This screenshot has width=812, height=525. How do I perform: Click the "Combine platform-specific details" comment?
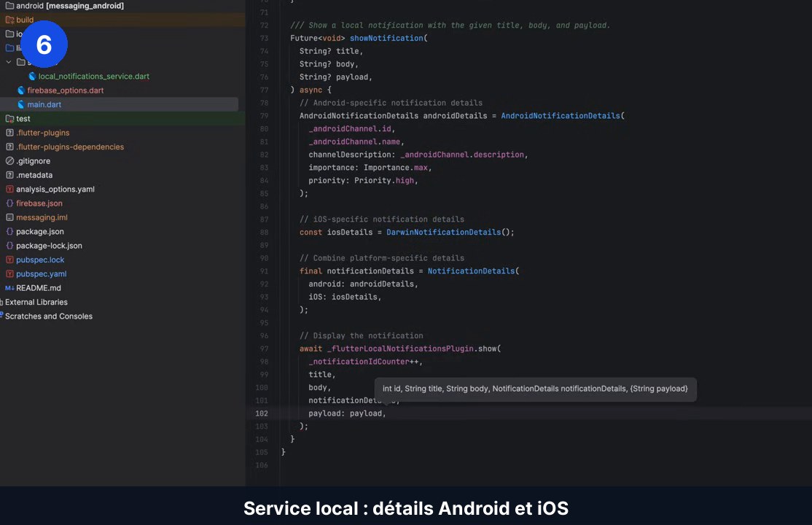(382, 258)
